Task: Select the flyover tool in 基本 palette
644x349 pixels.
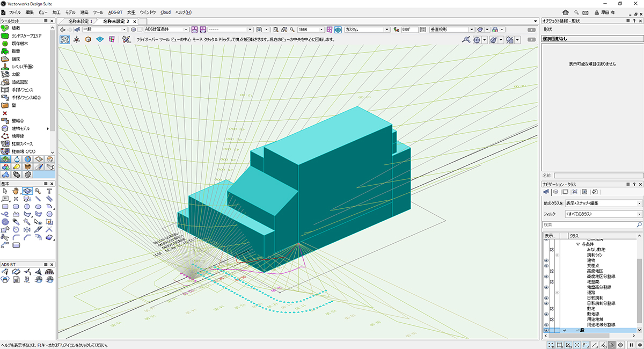Action: [x=27, y=191]
